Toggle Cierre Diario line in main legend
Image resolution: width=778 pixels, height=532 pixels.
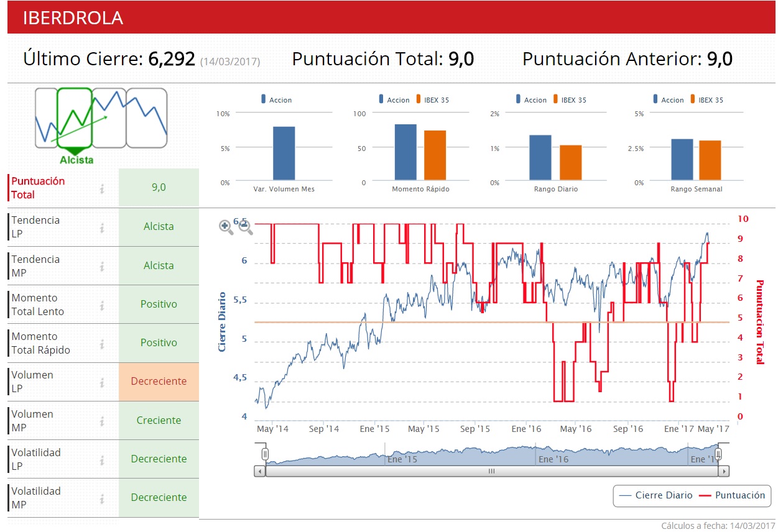pos(655,495)
